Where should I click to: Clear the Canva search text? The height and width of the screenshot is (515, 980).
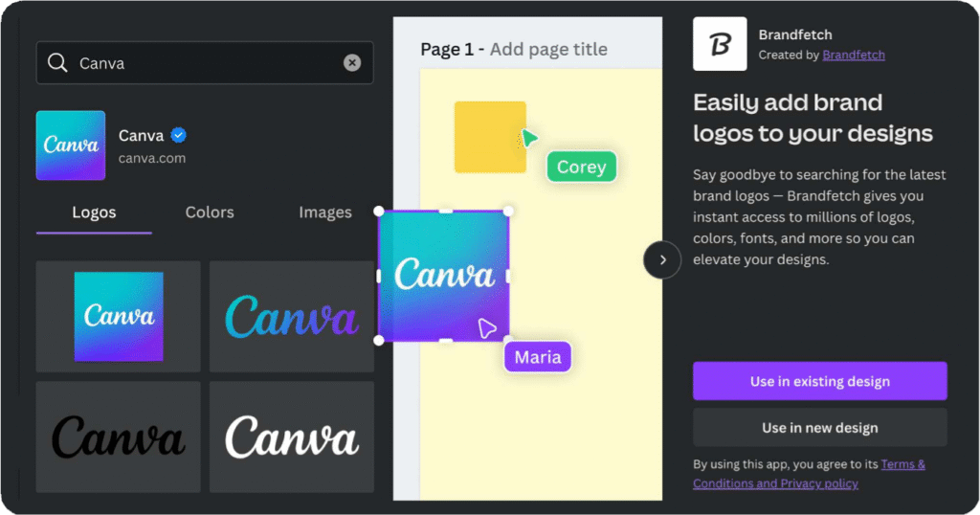click(352, 62)
